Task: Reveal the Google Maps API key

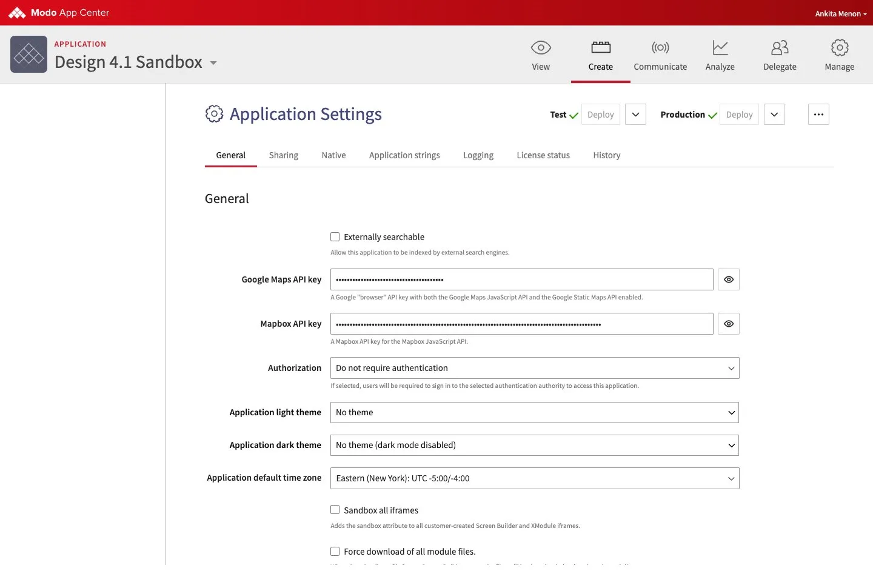Action: click(x=729, y=279)
